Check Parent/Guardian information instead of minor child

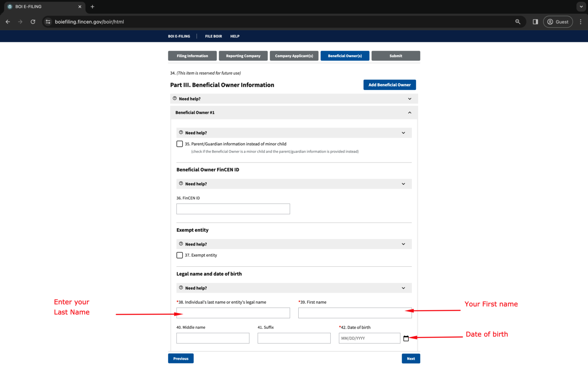pos(180,144)
